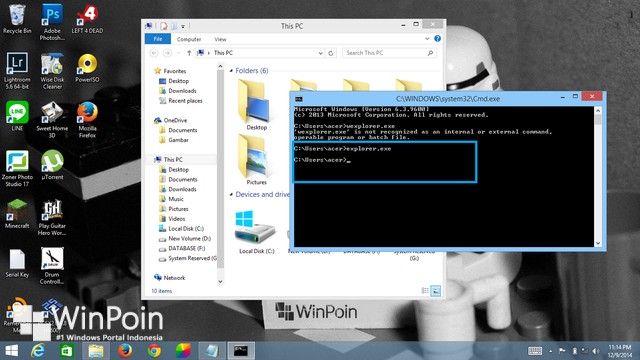
Task: Collapse Devices and drives group
Action: pyautogui.click(x=231, y=194)
